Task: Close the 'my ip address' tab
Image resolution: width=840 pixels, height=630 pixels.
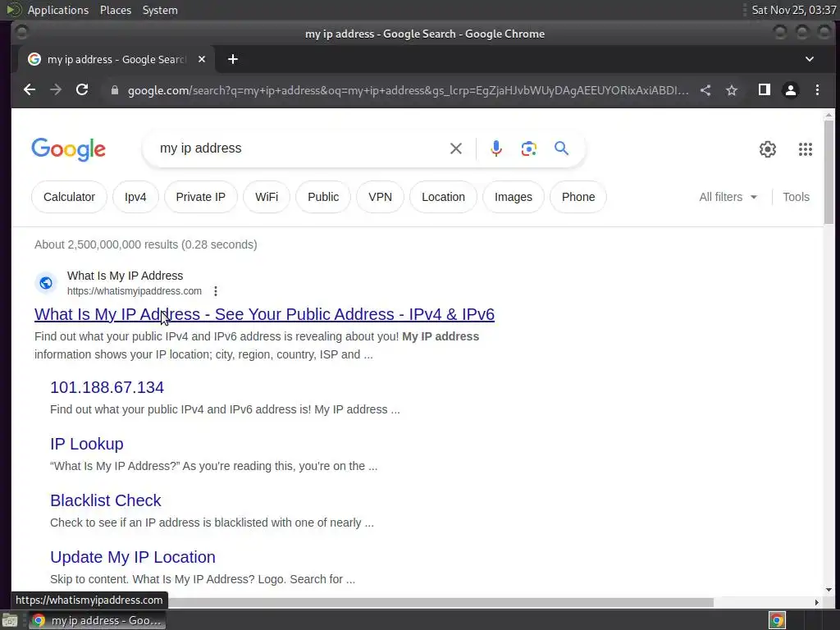Action: tap(202, 59)
